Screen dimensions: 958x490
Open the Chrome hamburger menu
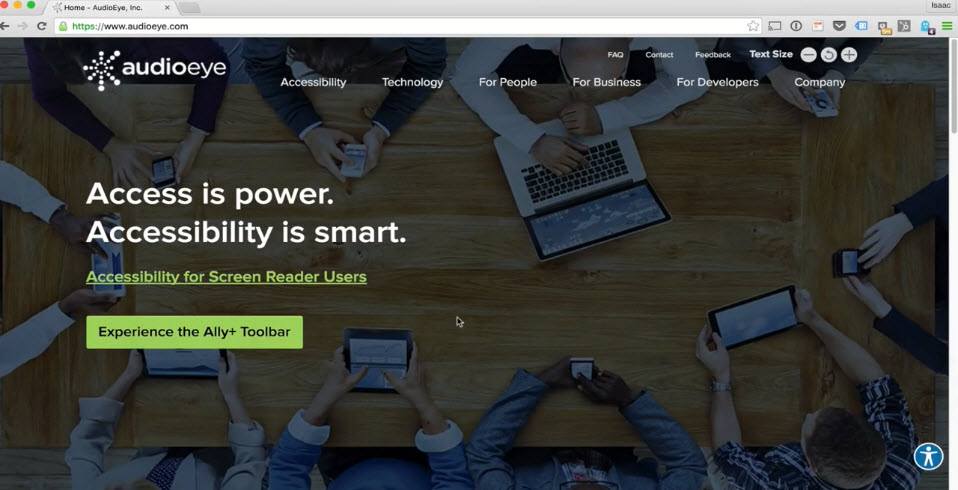click(x=947, y=26)
